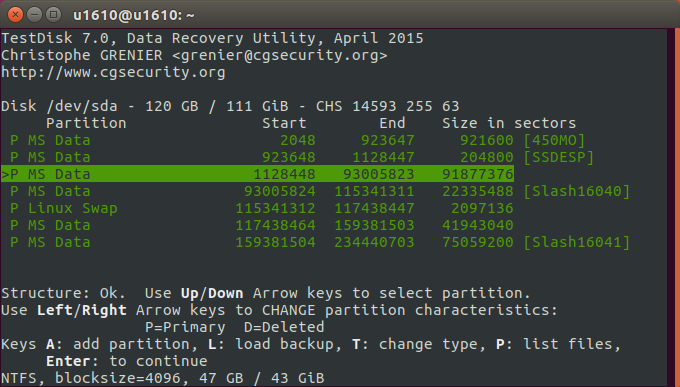The image size is (680, 387).
Task: Maximize the terminal window
Action: click(x=53, y=15)
